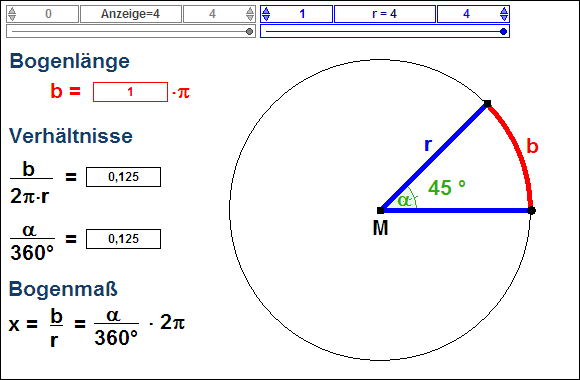This screenshot has width=580, height=380.
Task: Click the blue r slider knob
Action: tap(503, 31)
